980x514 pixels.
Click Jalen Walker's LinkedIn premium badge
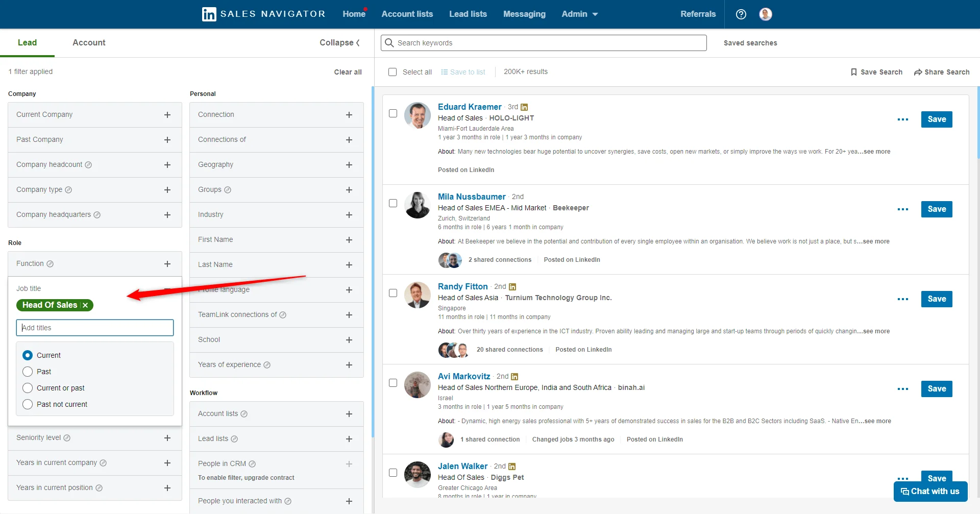point(512,467)
